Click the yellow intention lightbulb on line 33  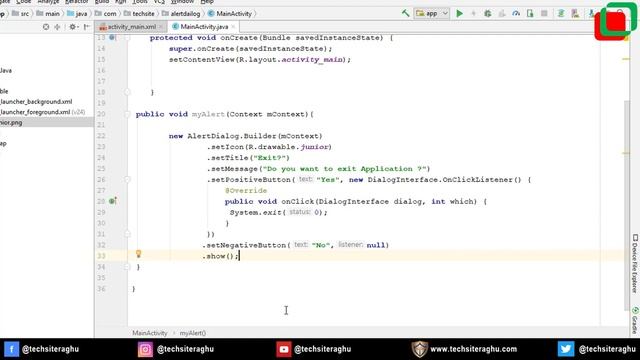point(138,254)
